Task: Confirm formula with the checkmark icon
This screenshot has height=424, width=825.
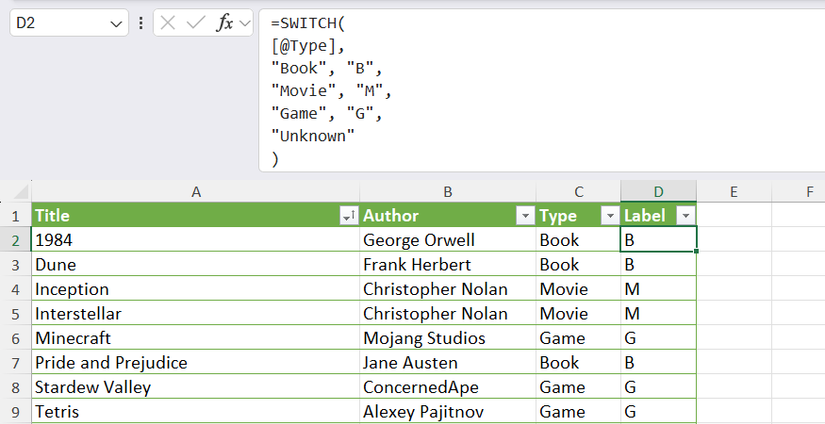Action: (195, 23)
